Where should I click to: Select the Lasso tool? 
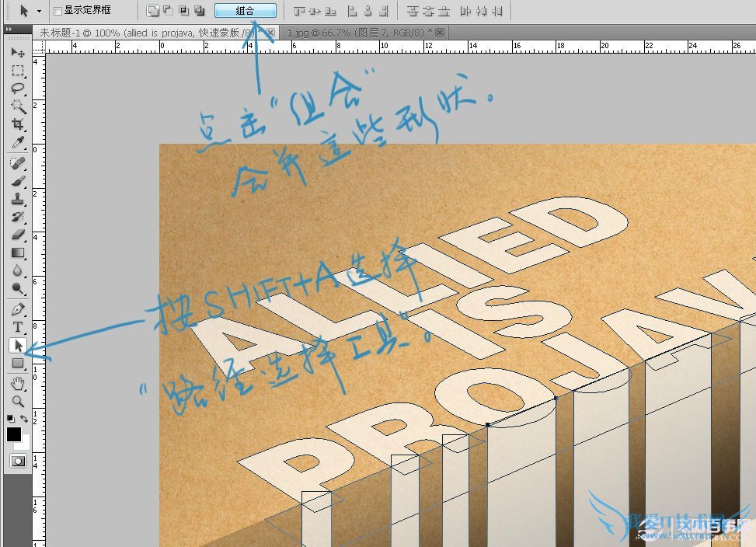18,89
